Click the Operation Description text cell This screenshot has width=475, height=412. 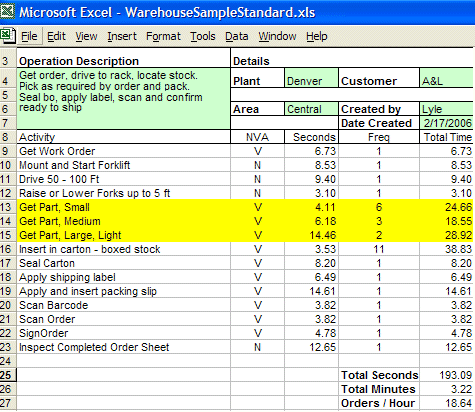coord(124,99)
